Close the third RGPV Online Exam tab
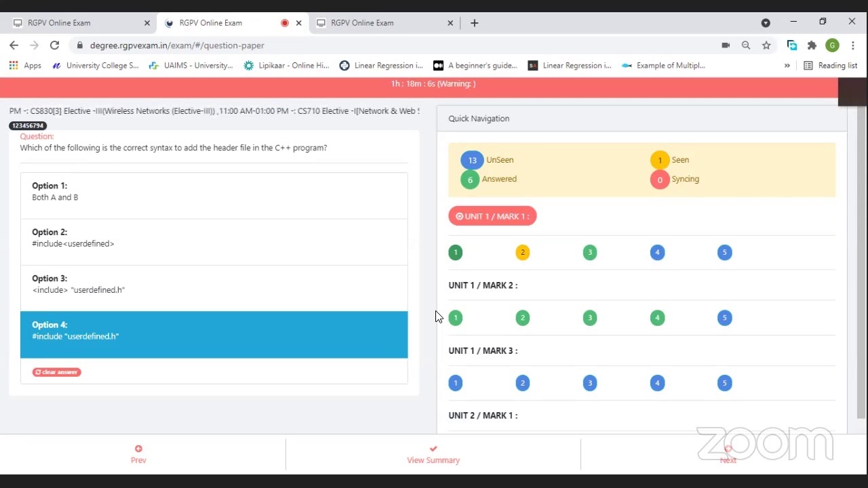 [x=450, y=23]
